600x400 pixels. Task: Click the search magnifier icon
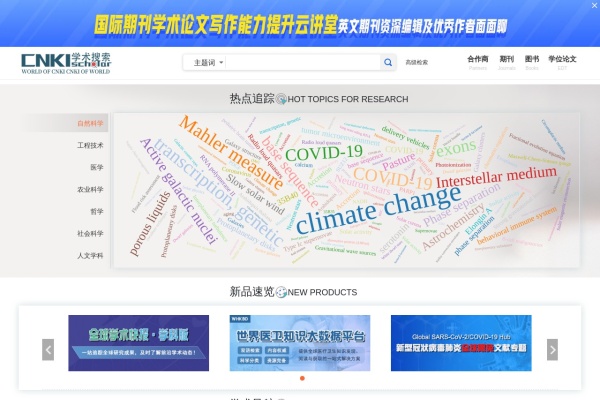click(x=388, y=62)
